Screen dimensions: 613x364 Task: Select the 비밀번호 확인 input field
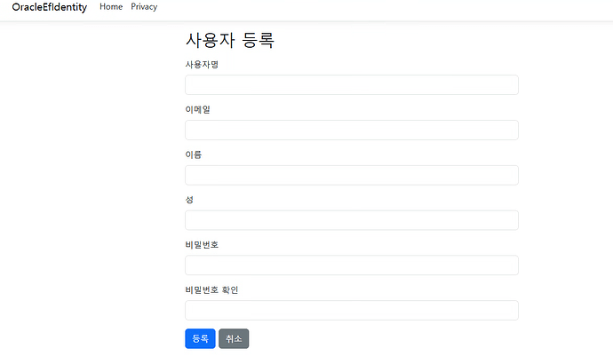[352, 311]
